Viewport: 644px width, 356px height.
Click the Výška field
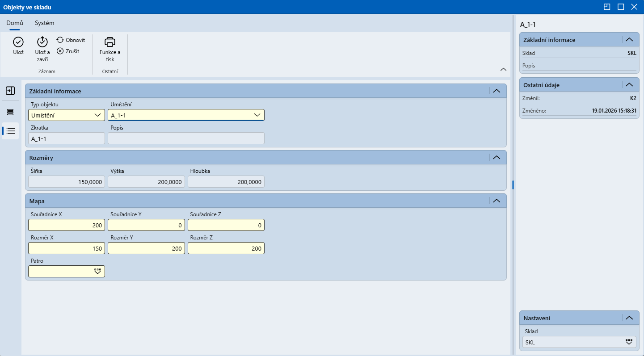pyautogui.click(x=146, y=182)
